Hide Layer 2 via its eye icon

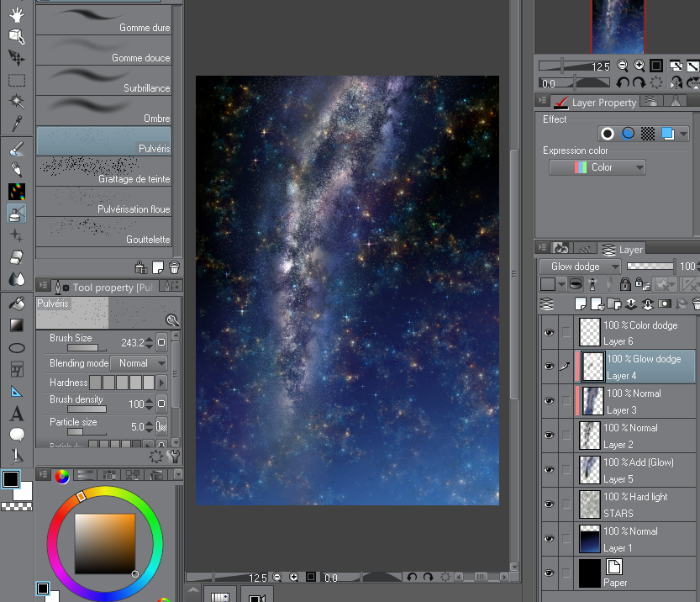click(549, 435)
